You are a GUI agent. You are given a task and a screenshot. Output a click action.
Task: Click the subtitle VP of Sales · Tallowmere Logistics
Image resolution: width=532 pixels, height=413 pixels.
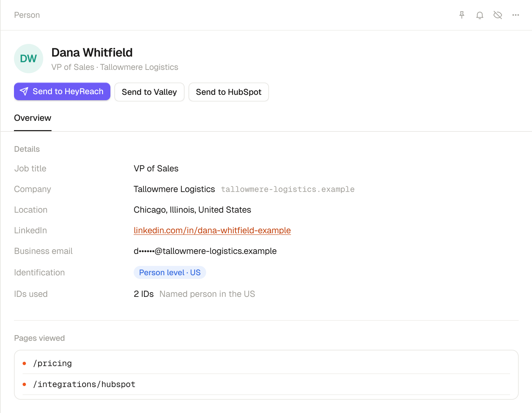(115, 67)
